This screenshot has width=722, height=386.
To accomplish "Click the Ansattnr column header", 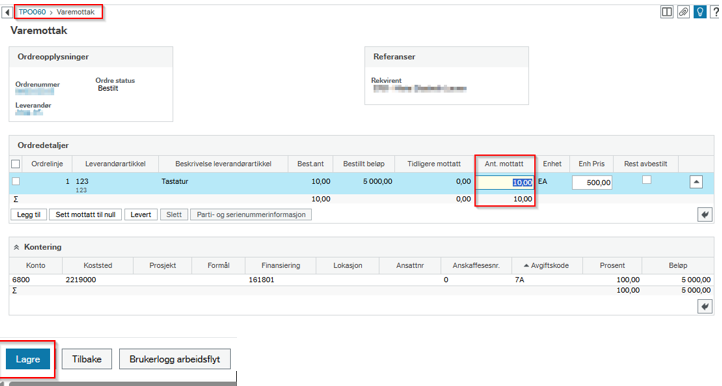I will (x=410, y=265).
